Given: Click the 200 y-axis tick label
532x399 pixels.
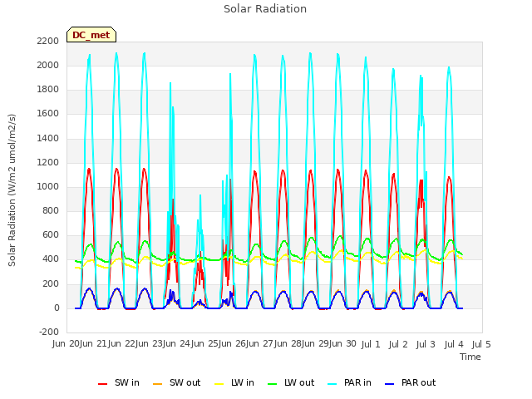Looking at the screenshot, I should pos(51,283).
